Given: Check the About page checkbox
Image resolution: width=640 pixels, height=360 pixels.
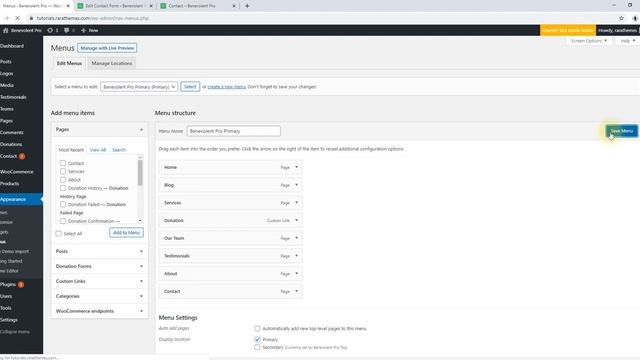Looking at the screenshot, I should point(63,180).
